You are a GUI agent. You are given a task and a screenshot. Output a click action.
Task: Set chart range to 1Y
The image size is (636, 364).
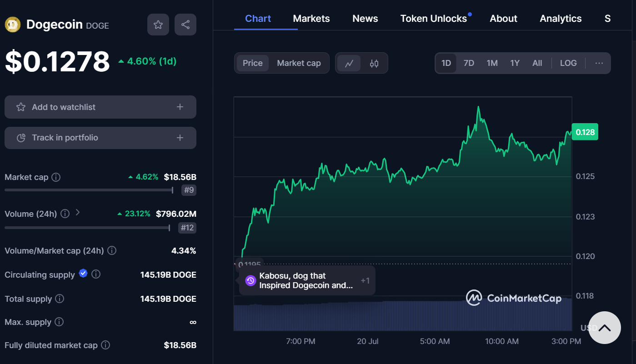pyautogui.click(x=515, y=63)
